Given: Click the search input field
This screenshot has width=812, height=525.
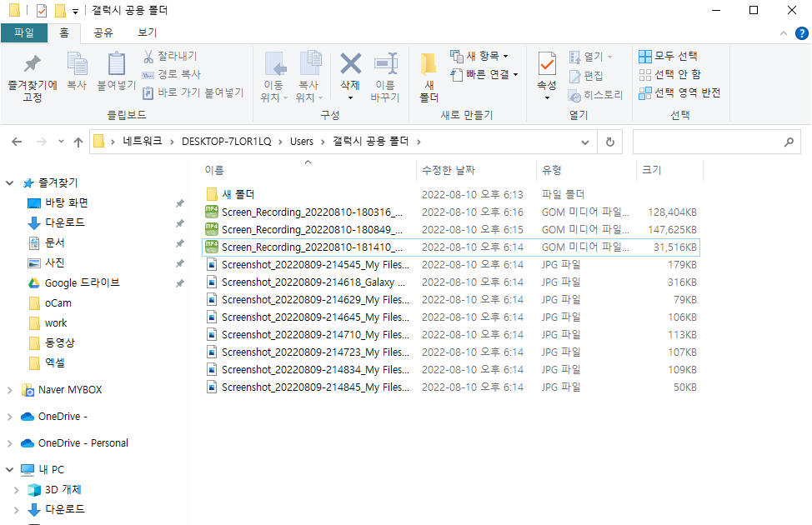Looking at the screenshot, I should click(x=717, y=142).
